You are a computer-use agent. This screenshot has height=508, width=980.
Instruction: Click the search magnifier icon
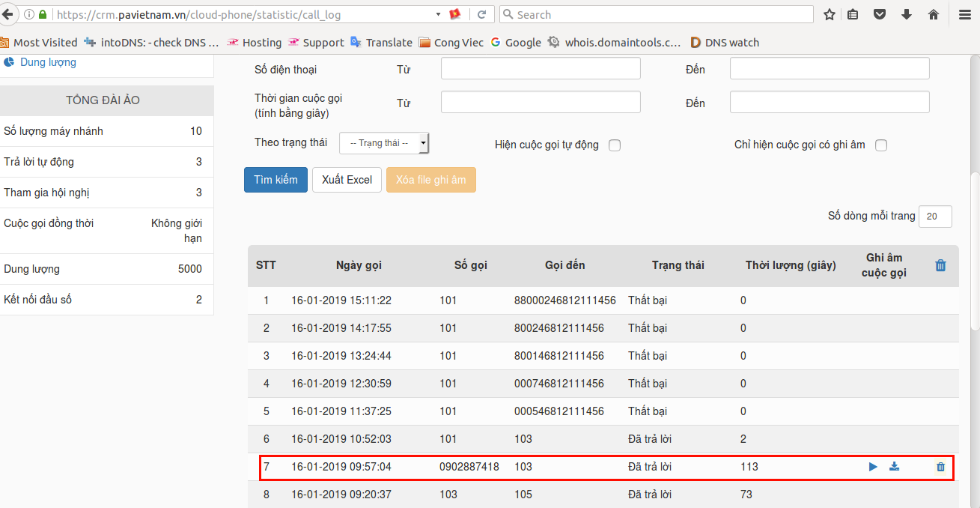tap(508, 14)
